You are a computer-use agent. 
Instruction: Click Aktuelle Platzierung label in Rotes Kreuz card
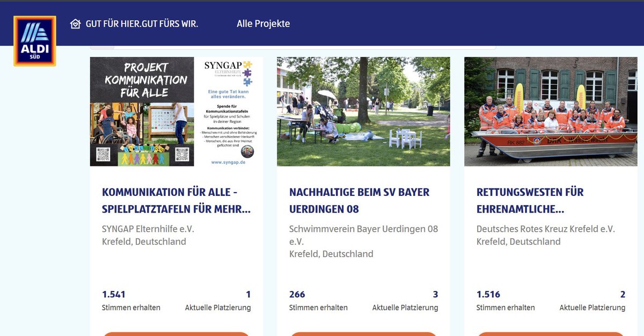click(x=592, y=308)
